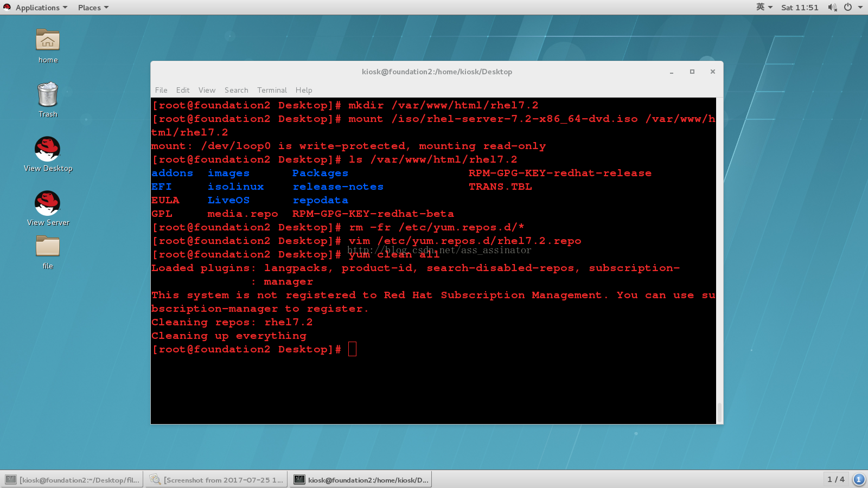Minimize the terminal window
The width and height of the screenshot is (868, 488).
click(672, 72)
